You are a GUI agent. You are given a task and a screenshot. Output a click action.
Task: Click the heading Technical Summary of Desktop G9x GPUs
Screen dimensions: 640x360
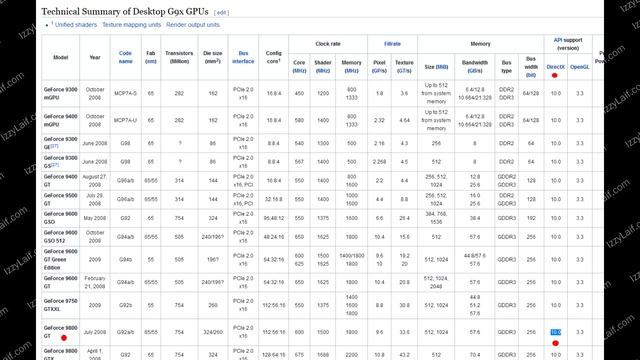[125, 11]
